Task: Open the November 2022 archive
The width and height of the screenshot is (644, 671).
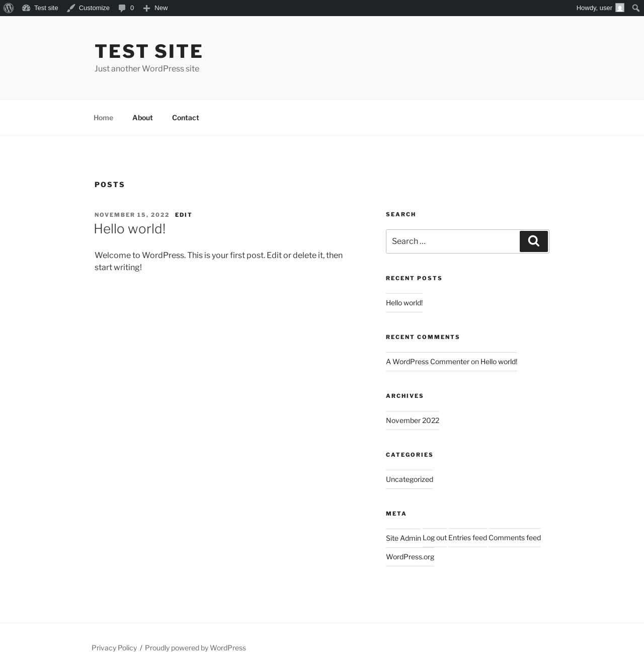Action: pos(413,421)
